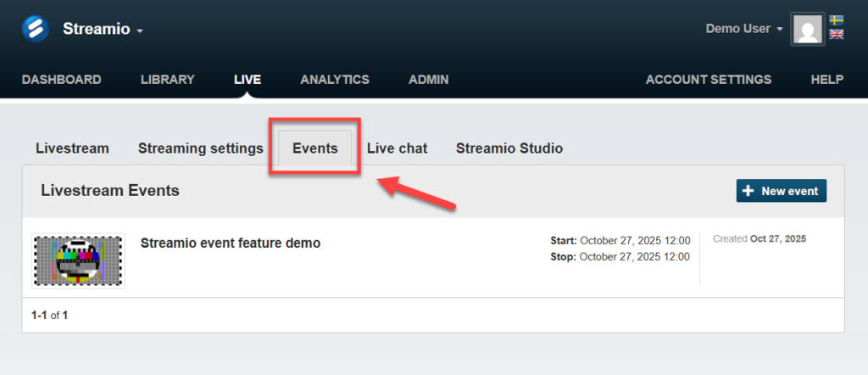Click the test pattern event thumbnail

79,261
